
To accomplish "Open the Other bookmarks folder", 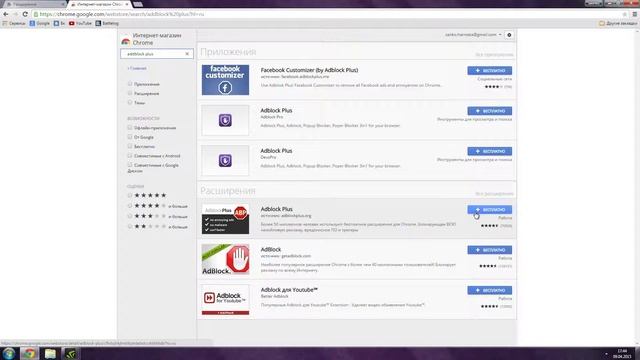I will (618, 24).
